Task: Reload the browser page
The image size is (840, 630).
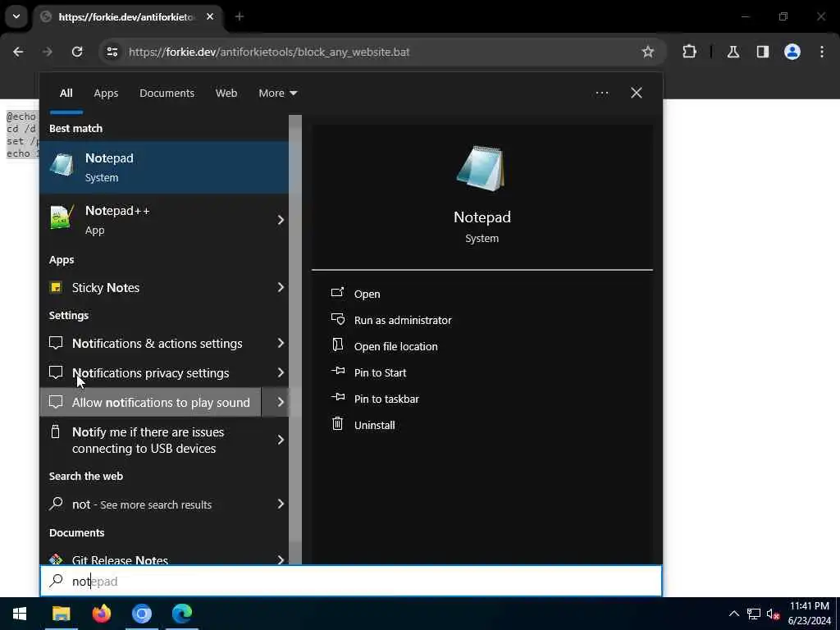Action: point(77,52)
